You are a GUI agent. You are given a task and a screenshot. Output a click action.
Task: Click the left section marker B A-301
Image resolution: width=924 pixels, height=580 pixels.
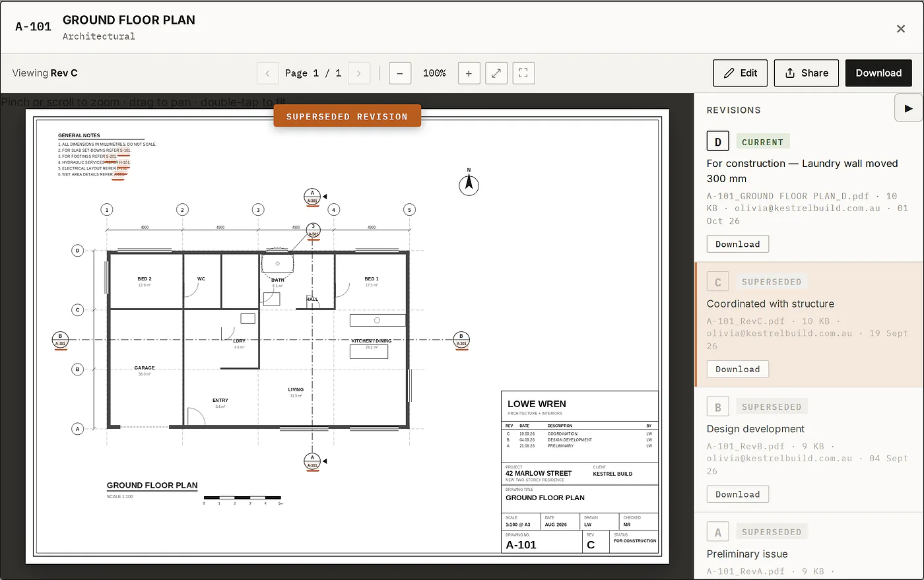60,340
